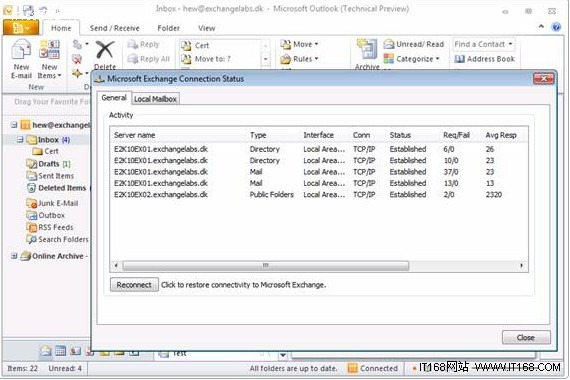
Task: Click the Delete X icon
Action: coord(105,50)
